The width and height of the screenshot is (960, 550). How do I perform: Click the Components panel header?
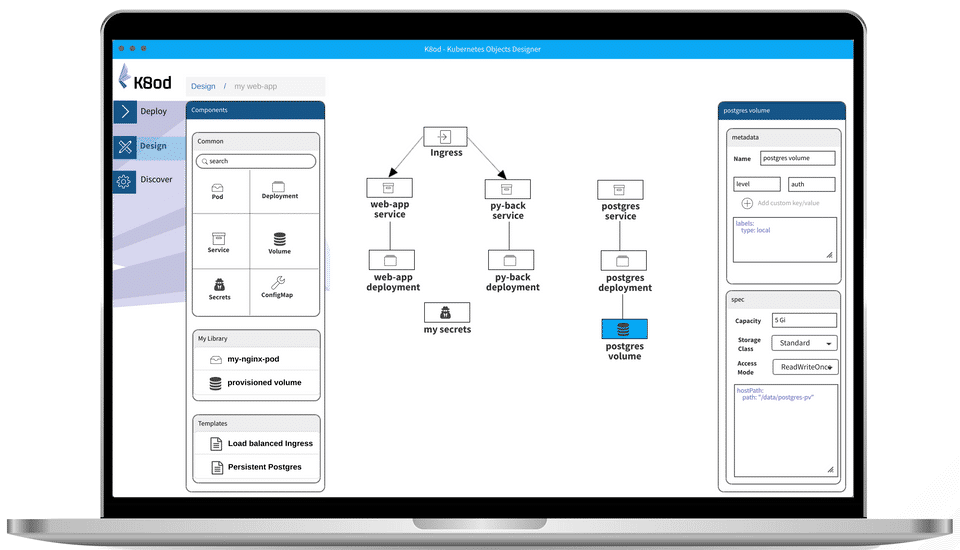255,110
